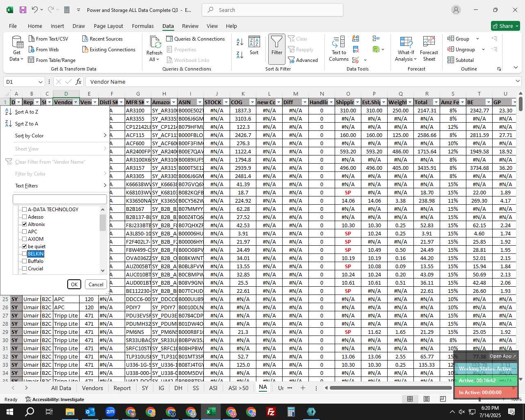This screenshot has width=525, height=420.
Task: Expand the Group dropdown arrow
Action: click(477, 39)
